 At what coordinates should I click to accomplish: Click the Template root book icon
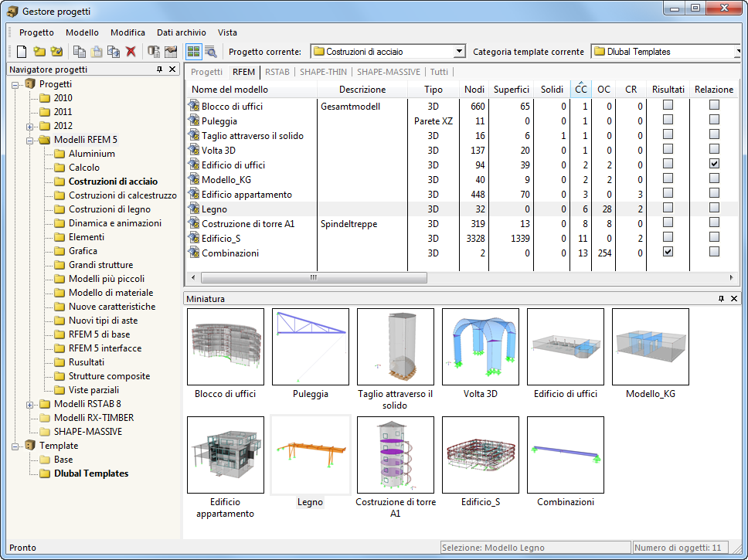pyautogui.click(x=30, y=446)
